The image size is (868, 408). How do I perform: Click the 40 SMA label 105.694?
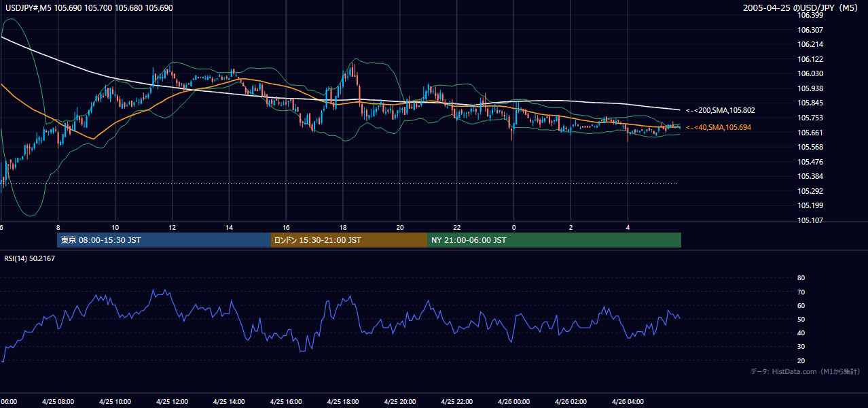tap(719, 127)
